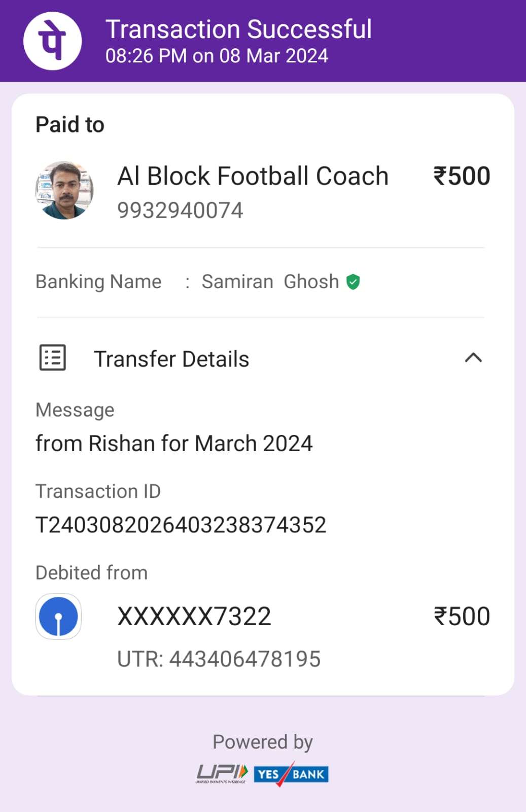Click the banking name Samiran Ghosh
This screenshot has height=812, width=526.
(x=270, y=282)
